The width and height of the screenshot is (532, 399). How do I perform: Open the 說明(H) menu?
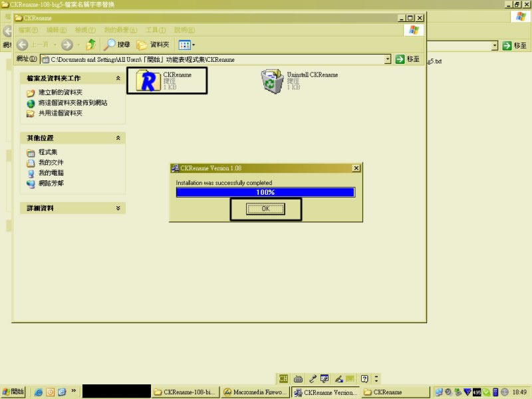pos(185,30)
